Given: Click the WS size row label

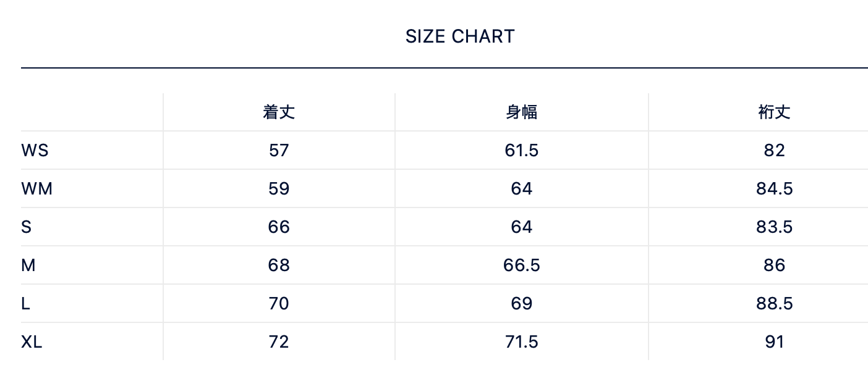Looking at the screenshot, I should tap(35, 150).
